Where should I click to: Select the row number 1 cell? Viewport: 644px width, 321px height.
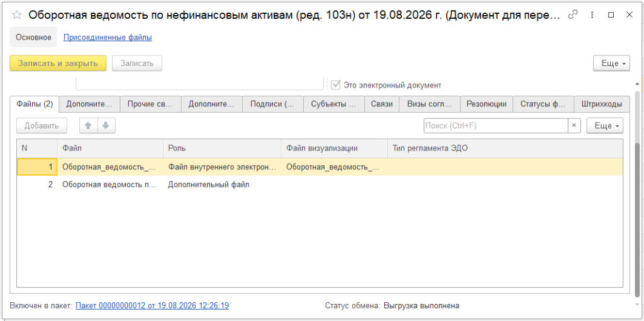pyautogui.click(x=37, y=167)
